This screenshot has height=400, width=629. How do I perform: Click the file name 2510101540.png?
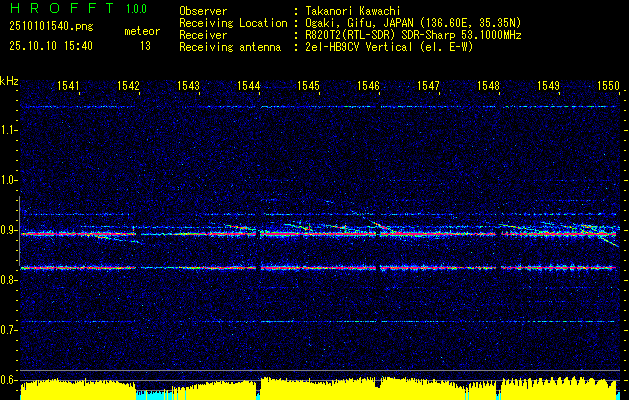coord(51,27)
